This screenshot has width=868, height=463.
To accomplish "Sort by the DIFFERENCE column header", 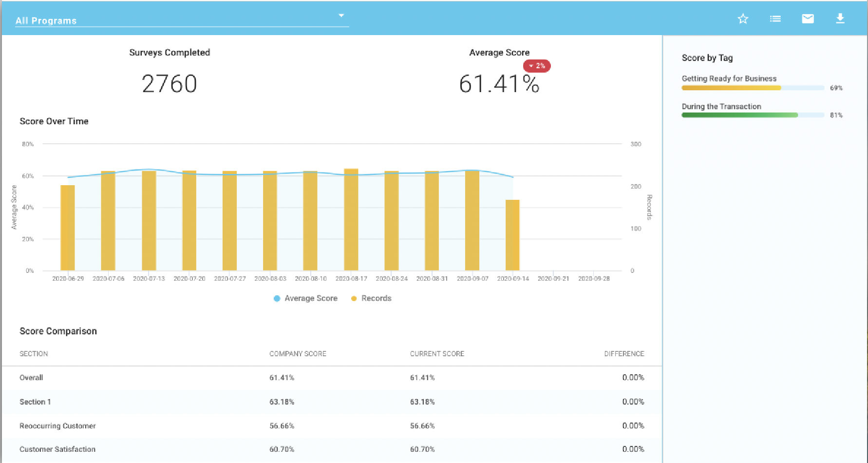I will (x=624, y=354).
